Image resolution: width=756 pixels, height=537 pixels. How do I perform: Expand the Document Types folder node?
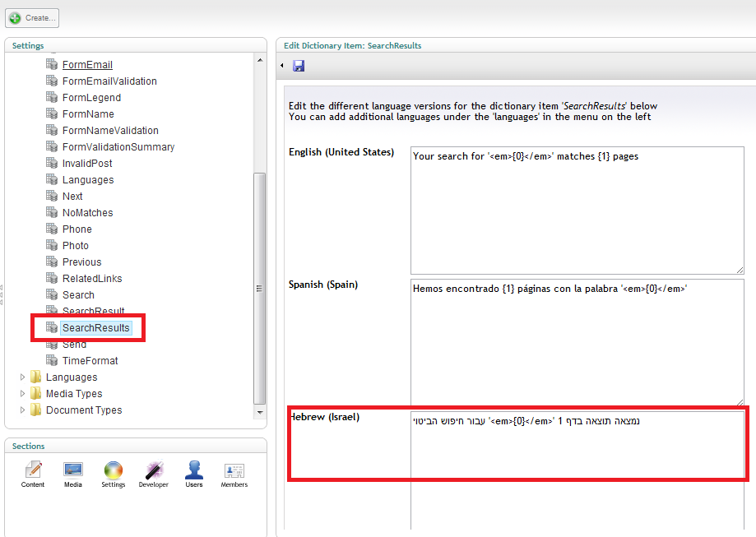click(22, 410)
